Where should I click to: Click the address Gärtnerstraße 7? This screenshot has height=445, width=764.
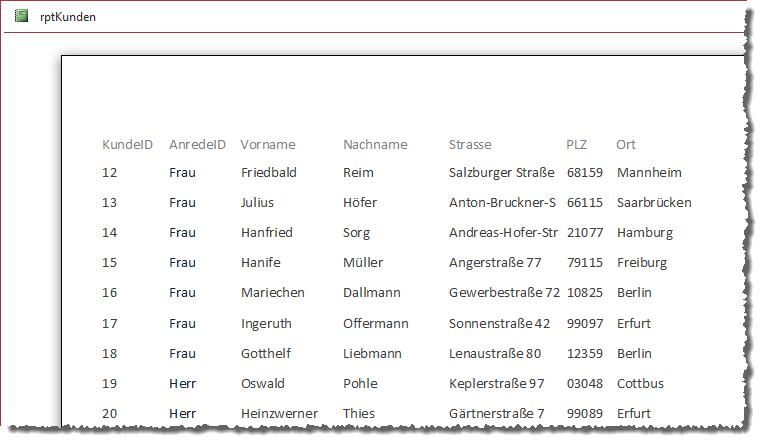tap(497, 414)
